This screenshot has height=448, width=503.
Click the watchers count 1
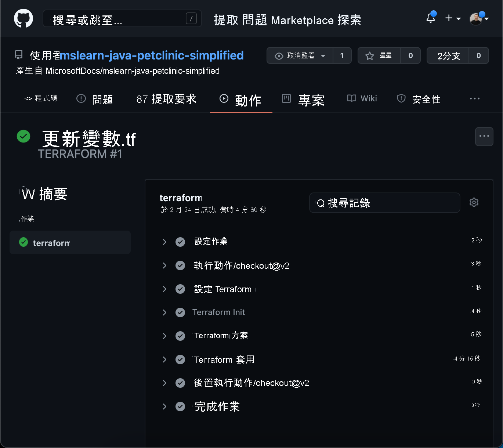pyautogui.click(x=342, y=55)
